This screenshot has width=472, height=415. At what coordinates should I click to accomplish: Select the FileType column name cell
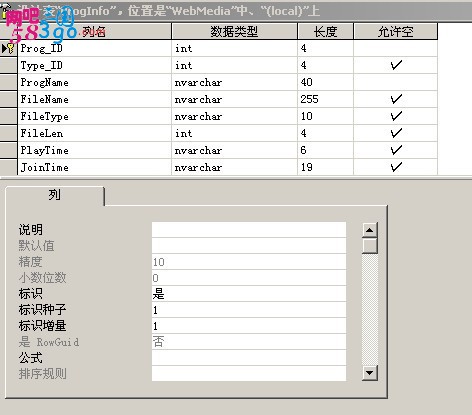click(x=94, y=116)
